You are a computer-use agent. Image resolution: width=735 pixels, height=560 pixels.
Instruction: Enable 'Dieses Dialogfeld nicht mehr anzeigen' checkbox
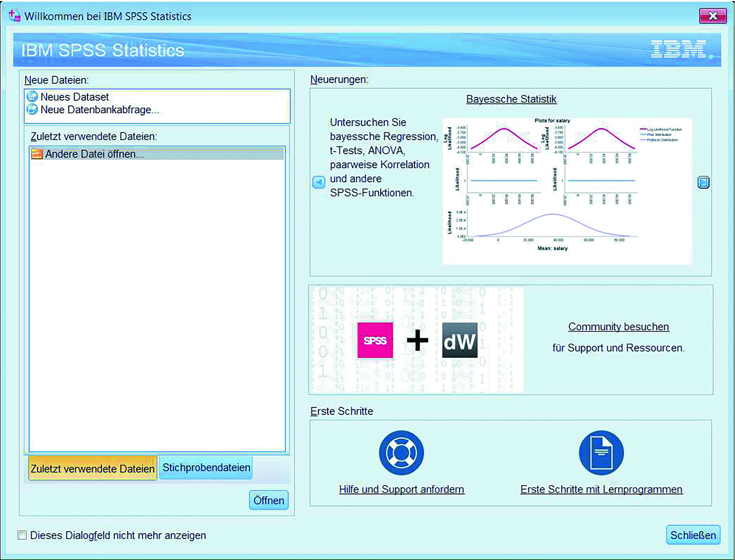[x=22, y=535]
